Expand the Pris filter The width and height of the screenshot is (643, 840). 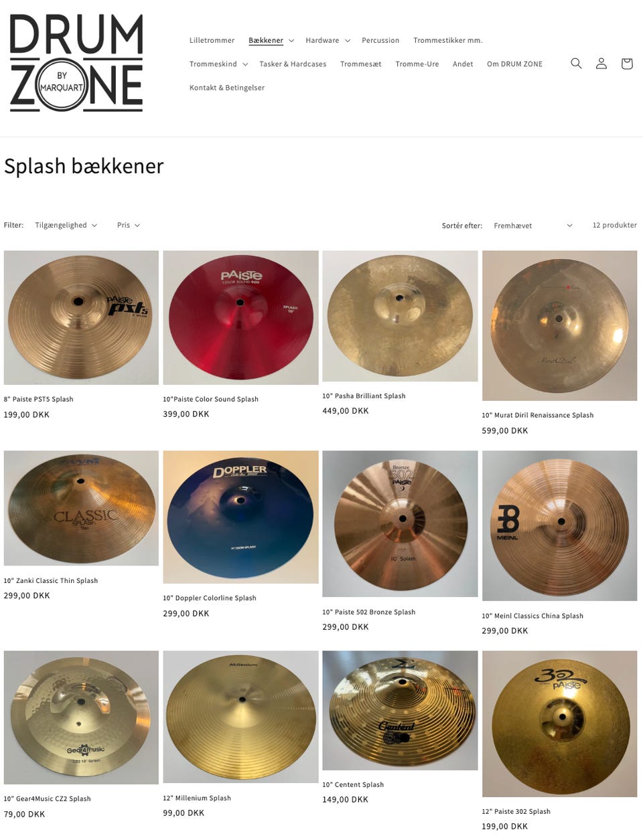(129, 225)
